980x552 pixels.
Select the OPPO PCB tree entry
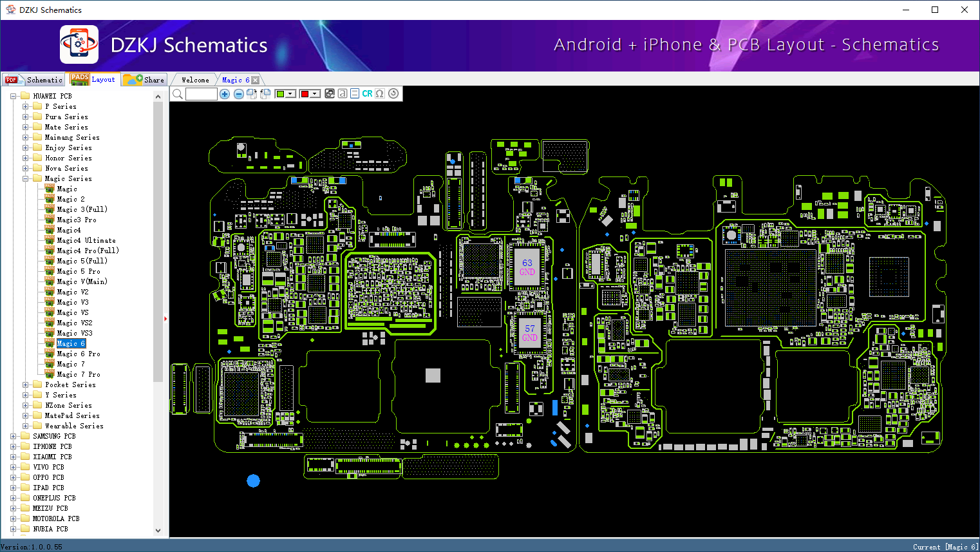[x=49, y=477]
